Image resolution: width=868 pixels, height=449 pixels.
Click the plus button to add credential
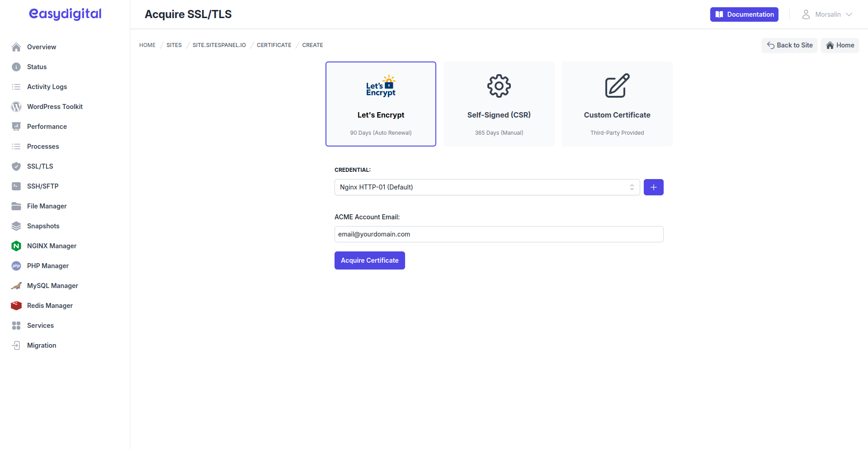tap(653, 187)
